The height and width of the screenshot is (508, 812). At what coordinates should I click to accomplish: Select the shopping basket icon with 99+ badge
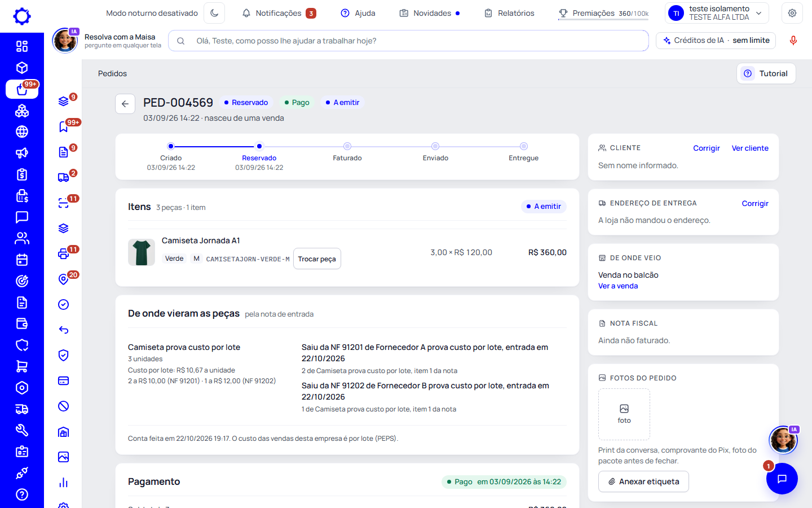22,89
